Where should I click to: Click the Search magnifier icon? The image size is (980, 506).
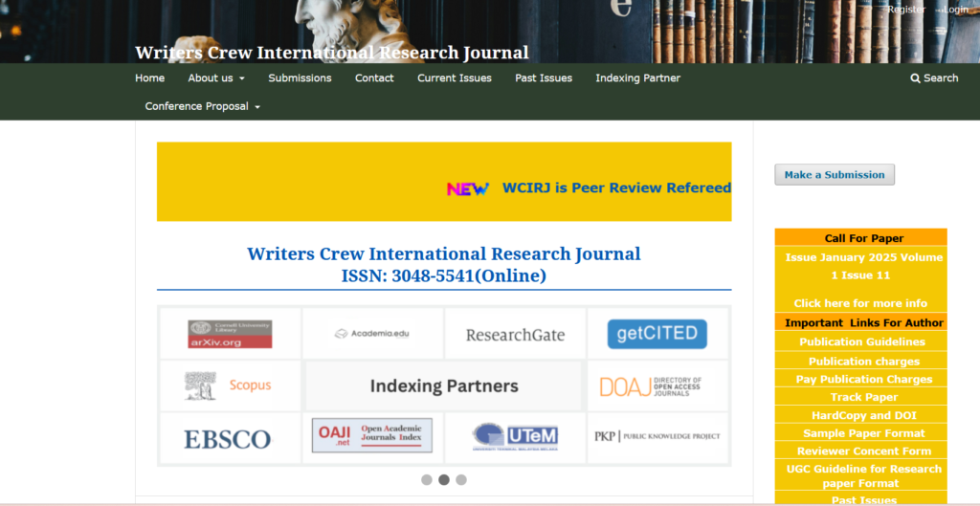pos(915,78)
